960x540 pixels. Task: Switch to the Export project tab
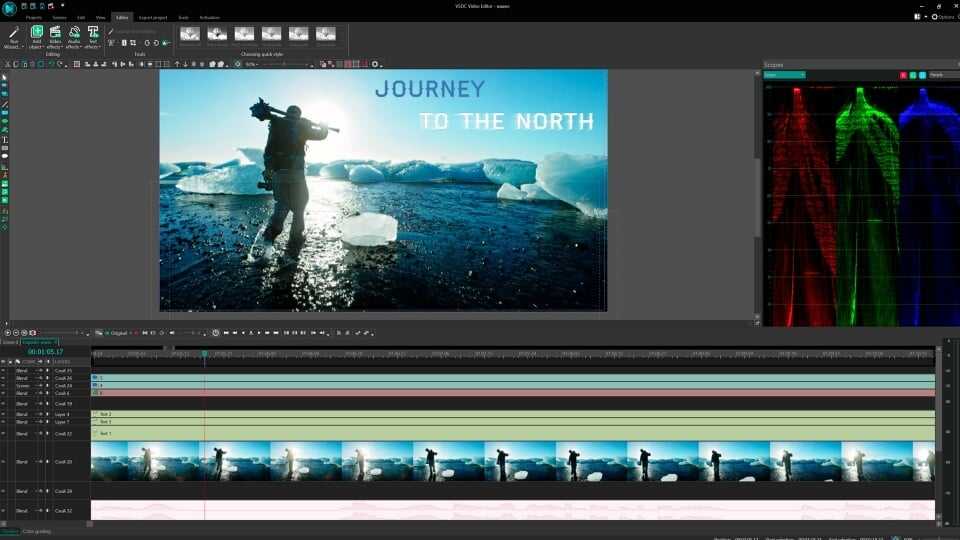click(153, 18)
